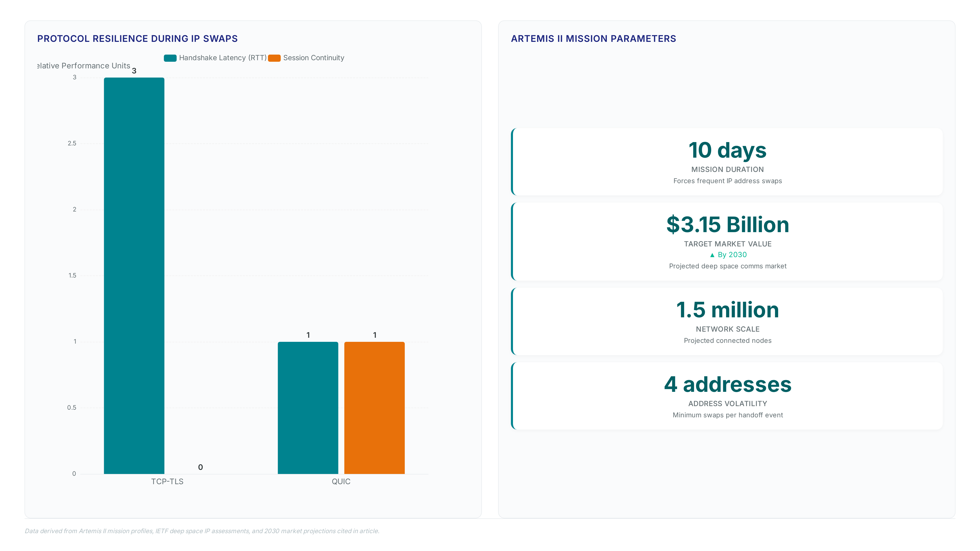This screenshot has width=980, height=551.
Task: Click the zero value label for TCP-TLS
Action: pyautogui.click(x=201, y=467)
